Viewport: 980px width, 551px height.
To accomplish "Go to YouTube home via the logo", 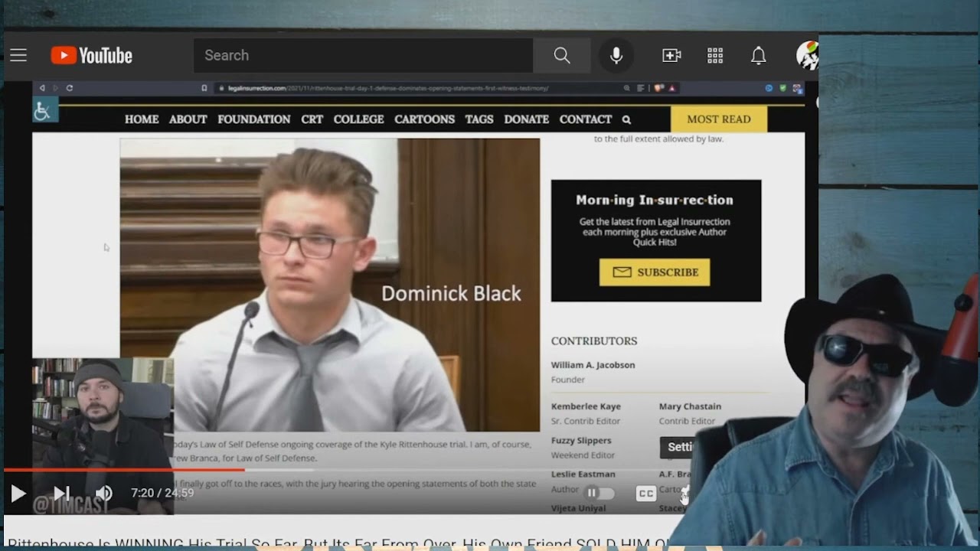I will pyautogui.click(x=91, y=55).
